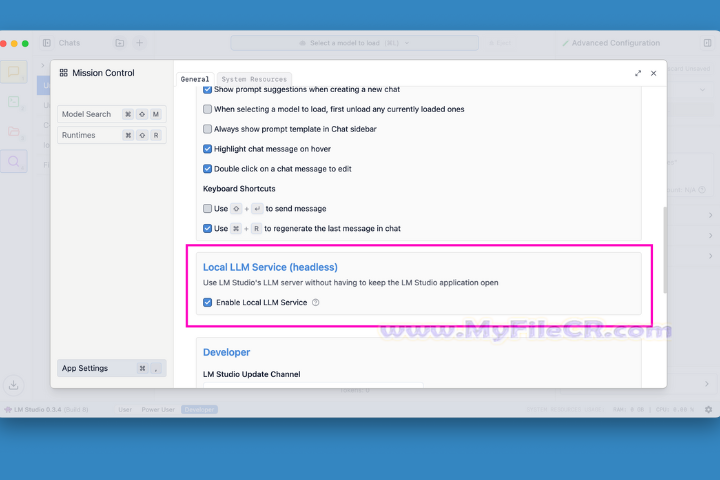Open Model Search in Mission Control

[112, 114]
